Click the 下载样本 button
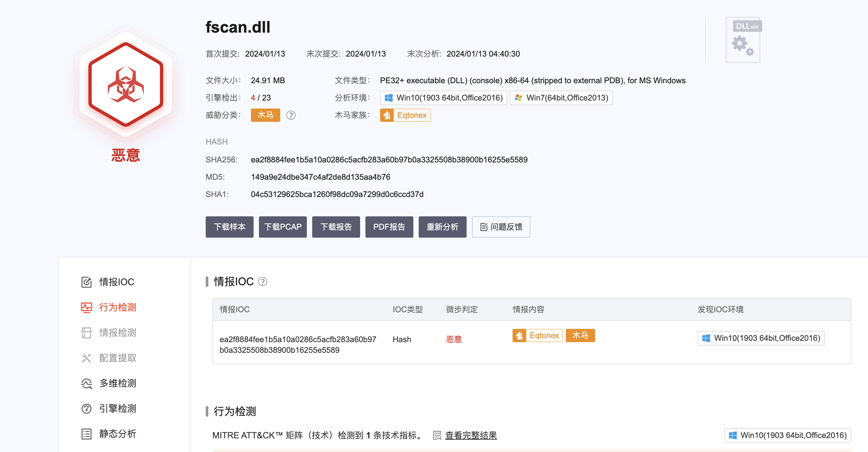This screenshot has width=868, height=452. (x=229, y=227)
